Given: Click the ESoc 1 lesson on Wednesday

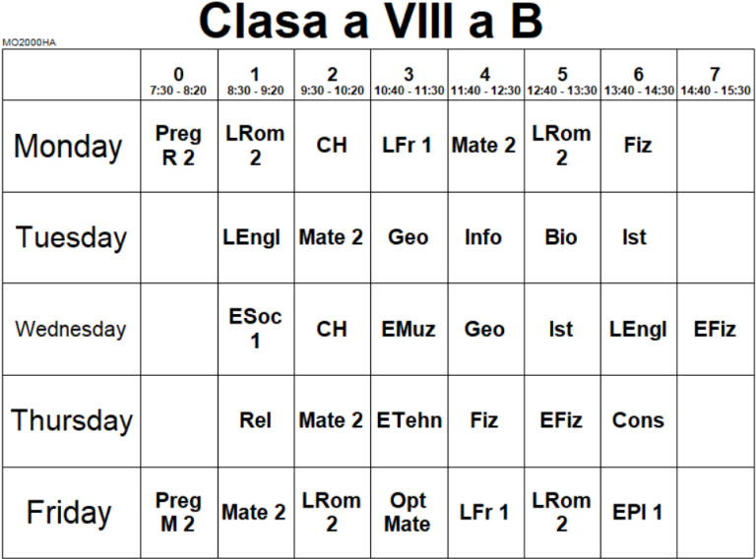Looking at the screenshot, I should tap(255, 329).
